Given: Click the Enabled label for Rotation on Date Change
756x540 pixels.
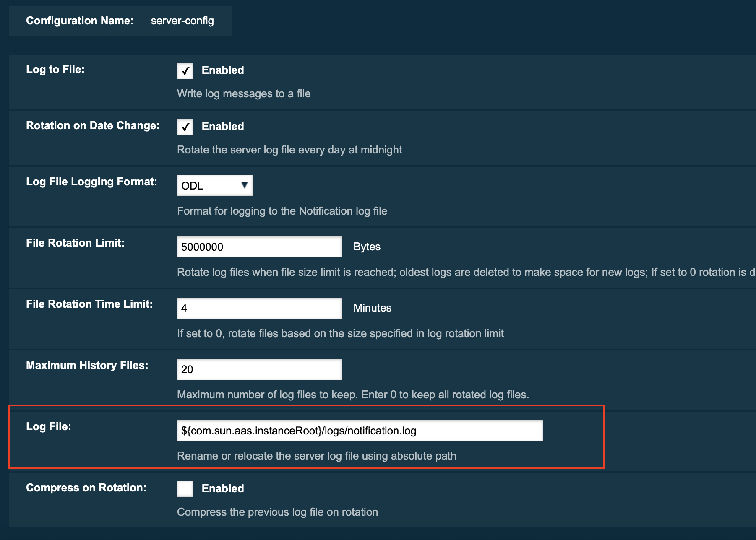Looking at the screenshot, I should pos(222,126).
